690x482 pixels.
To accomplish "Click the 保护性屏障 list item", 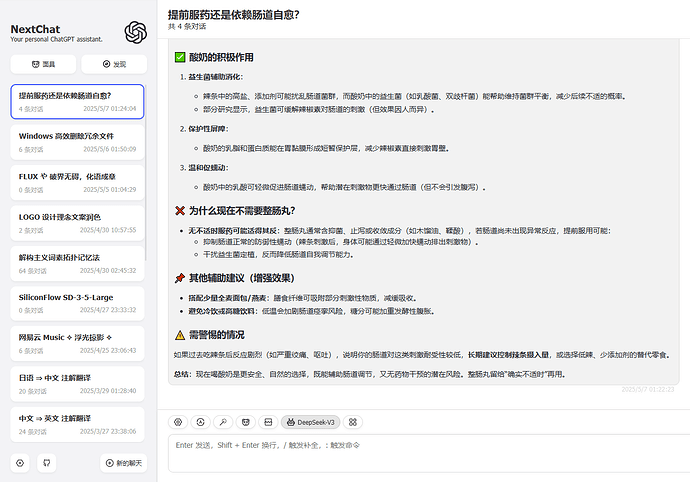I will click(x=209, y=129).
